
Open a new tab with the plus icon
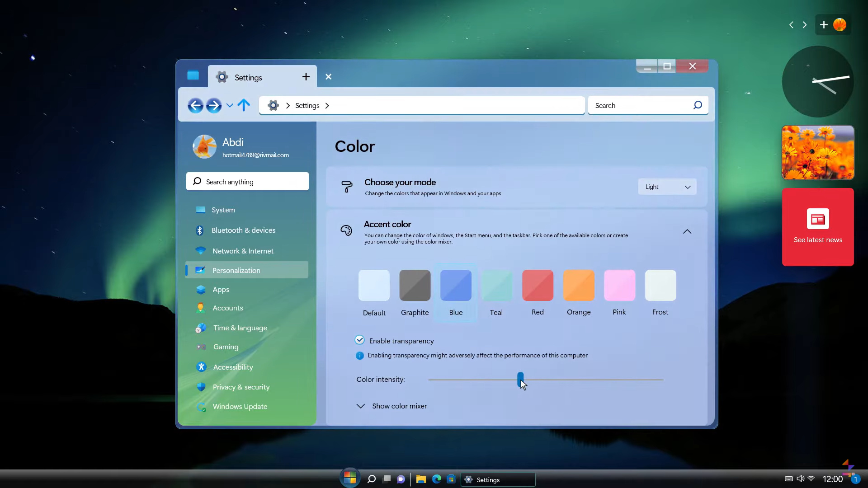pos(306,77)
